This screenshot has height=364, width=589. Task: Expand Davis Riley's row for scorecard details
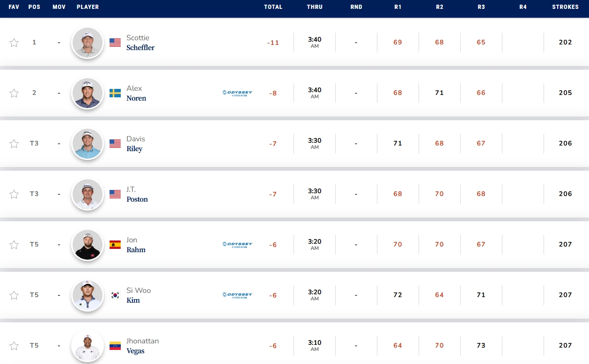pos(294,144)
